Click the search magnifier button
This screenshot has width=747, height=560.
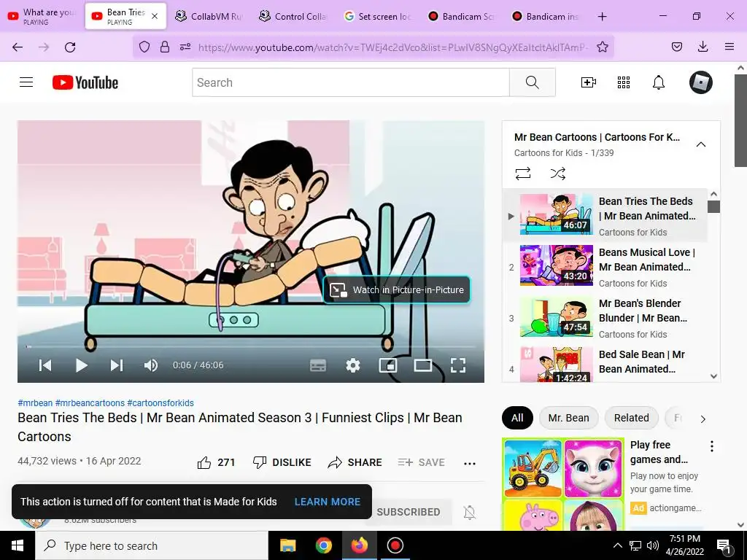click(x=532, y=82)
